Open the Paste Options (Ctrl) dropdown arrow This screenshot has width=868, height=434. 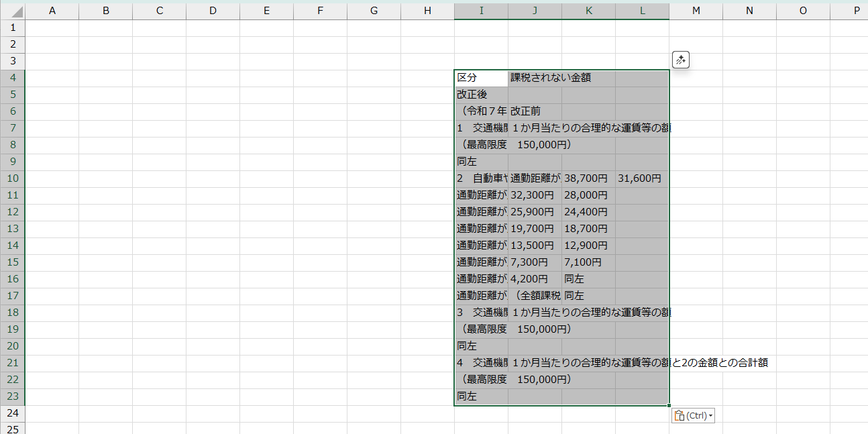click(x=710, y=416)
